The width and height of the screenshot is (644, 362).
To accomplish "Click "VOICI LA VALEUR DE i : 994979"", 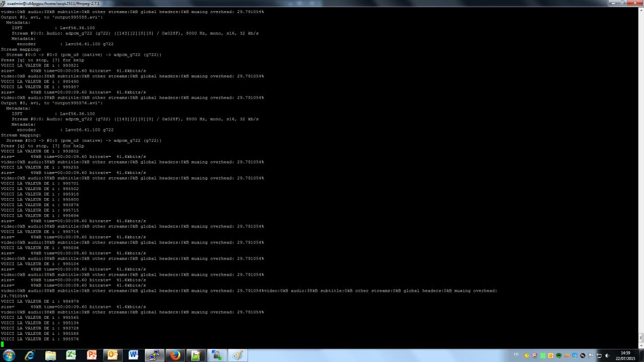I will (x=40, y=301).
